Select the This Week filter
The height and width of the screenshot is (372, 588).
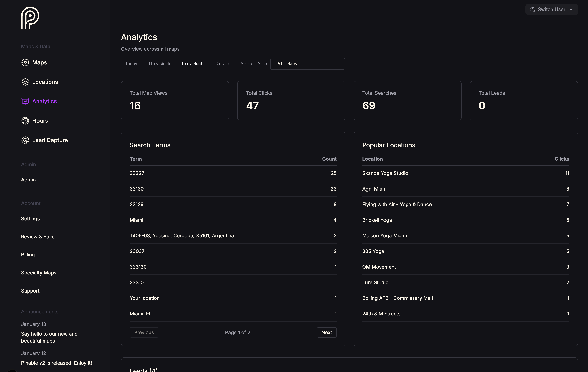pos(159,64)
